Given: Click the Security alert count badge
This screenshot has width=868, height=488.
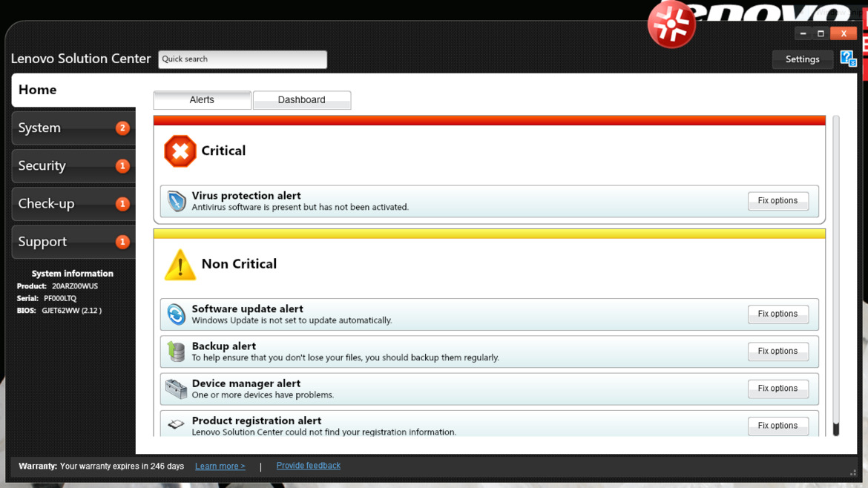Looking at the screenshot, I should pyautogui.click(x=122, y=166).
